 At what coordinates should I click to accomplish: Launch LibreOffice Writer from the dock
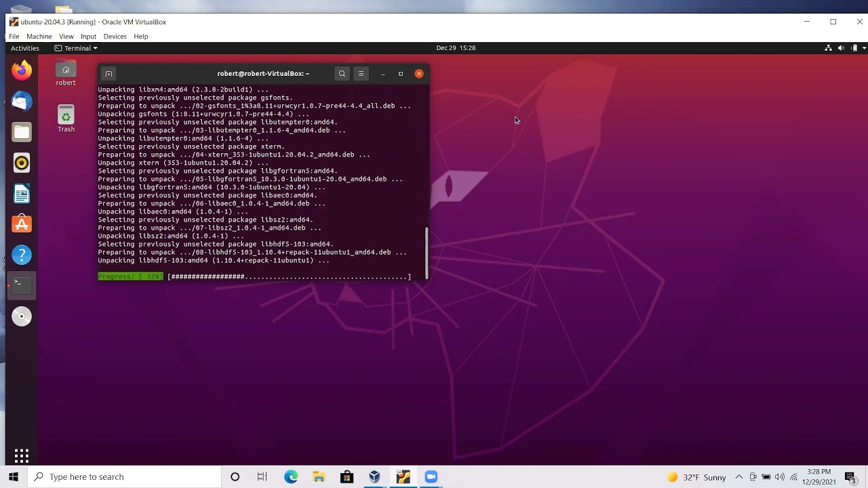pyautogui.click(x=22, y=194)
